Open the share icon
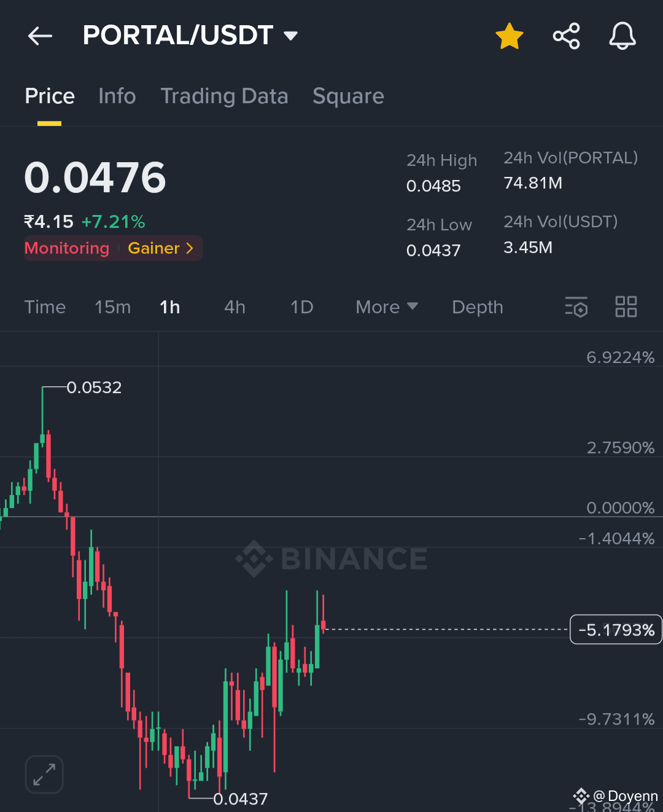Viewport: 663px width, 812px height. (566, 36)
